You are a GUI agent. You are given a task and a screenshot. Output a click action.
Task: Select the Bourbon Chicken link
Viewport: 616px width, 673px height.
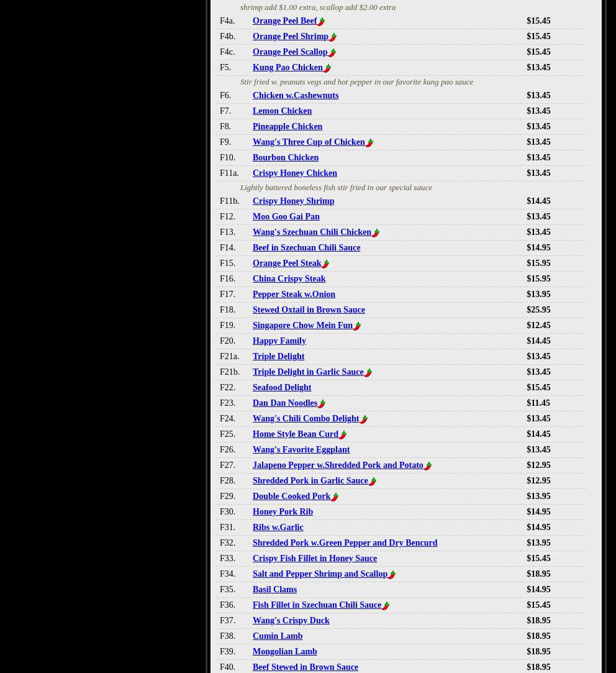[x=285, y=157]
